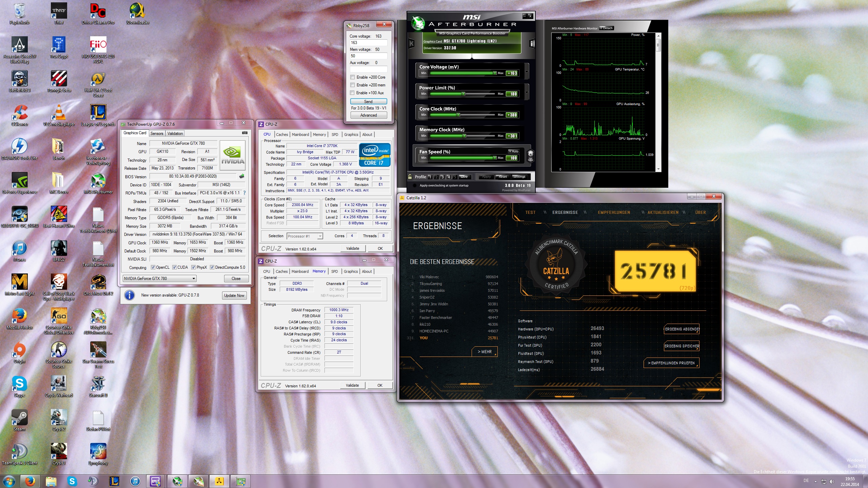Click the Afterburner profile lock icon

(x=410, y=177)
